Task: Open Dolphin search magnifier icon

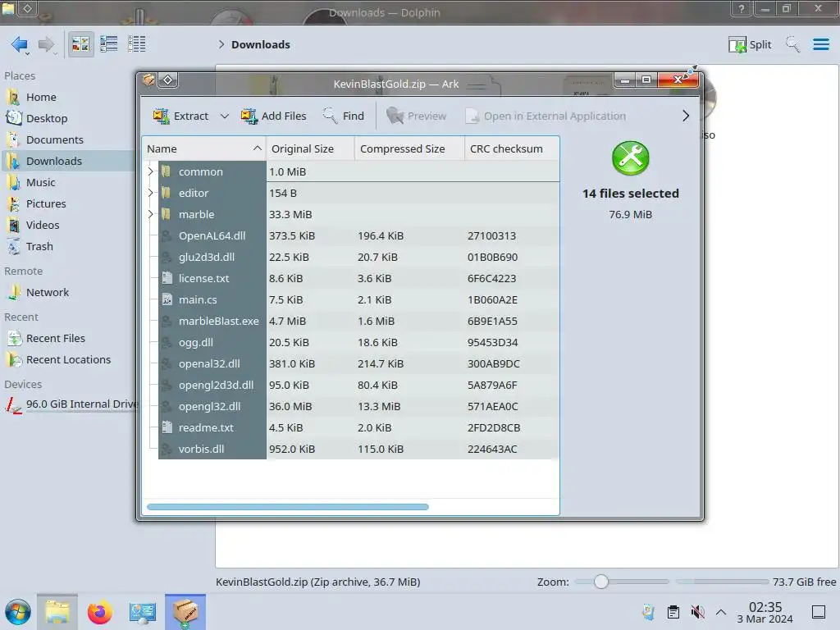Action: point(793,44)
